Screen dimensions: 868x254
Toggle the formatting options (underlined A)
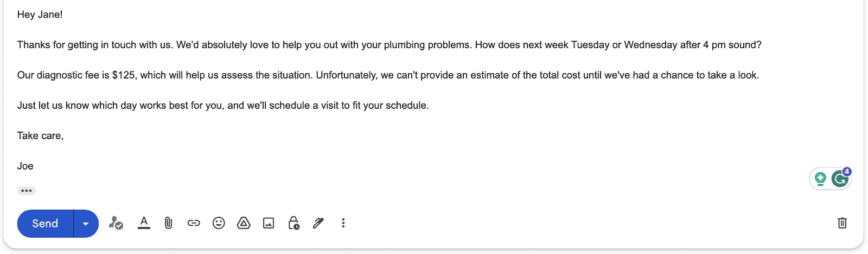(144, 223)
